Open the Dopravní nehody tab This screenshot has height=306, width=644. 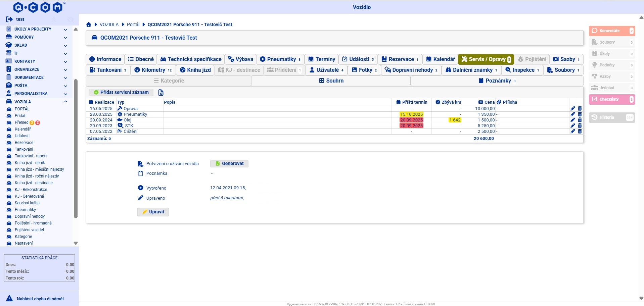[411, 70]
